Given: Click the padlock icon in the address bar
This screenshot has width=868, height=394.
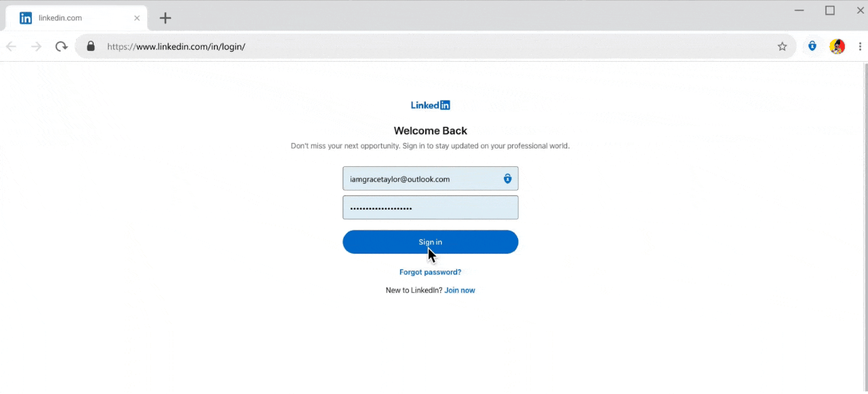Looking at the screenshot, I should coord(90,46).
